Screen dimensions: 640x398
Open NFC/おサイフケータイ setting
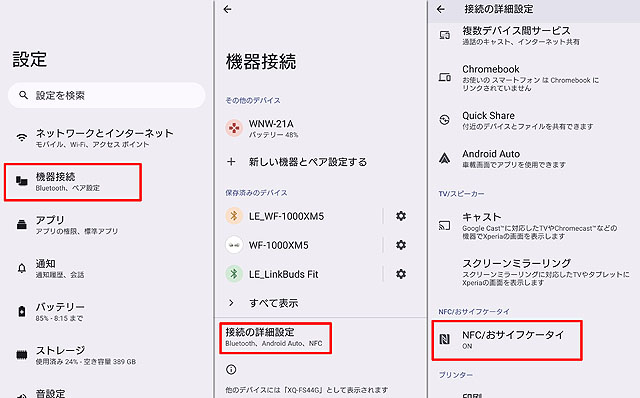click(507, 340)
